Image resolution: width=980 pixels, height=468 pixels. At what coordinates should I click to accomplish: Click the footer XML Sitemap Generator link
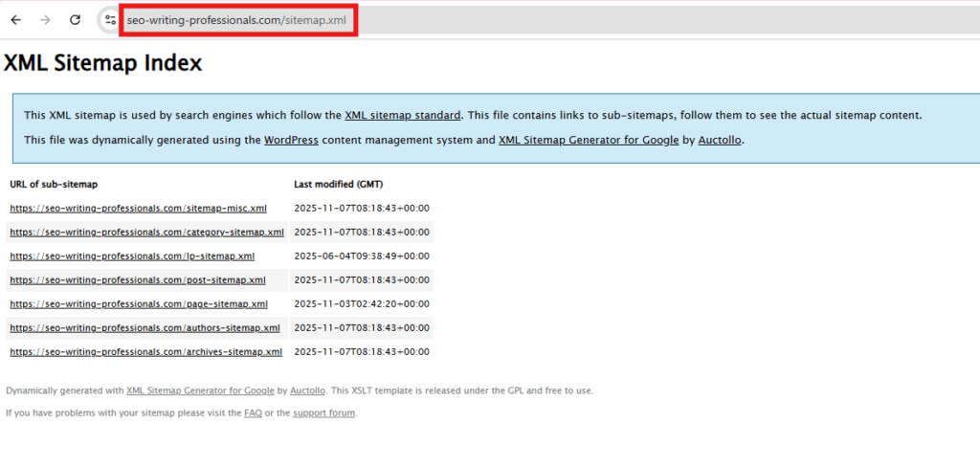click(200, 390)
